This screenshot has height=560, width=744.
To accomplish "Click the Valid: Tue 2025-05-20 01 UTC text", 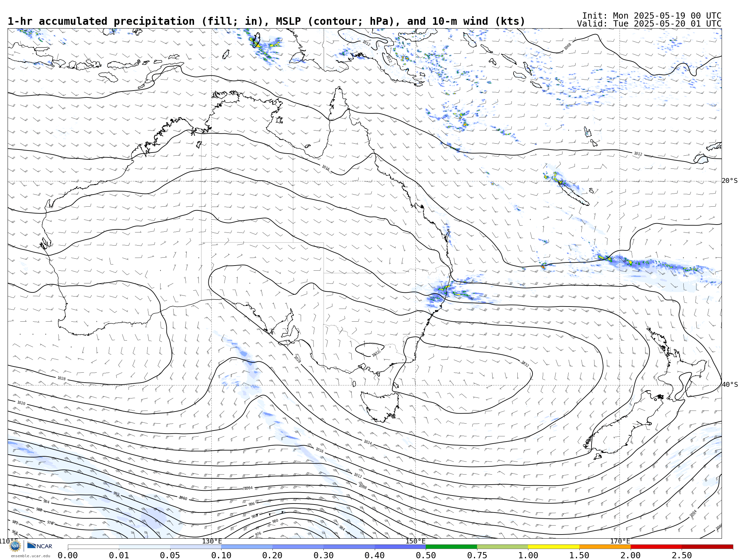I will [x=649, y=24].
